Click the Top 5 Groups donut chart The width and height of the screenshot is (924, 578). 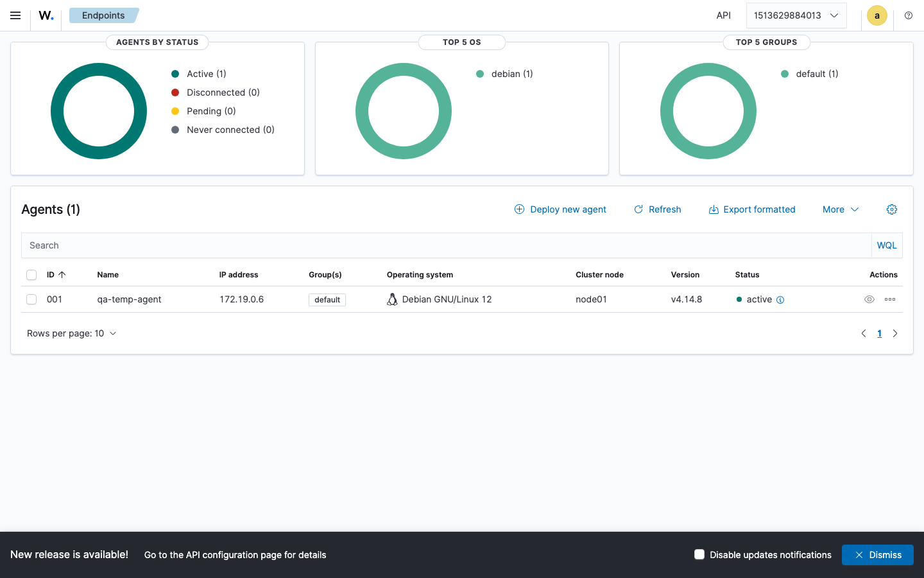708,111
